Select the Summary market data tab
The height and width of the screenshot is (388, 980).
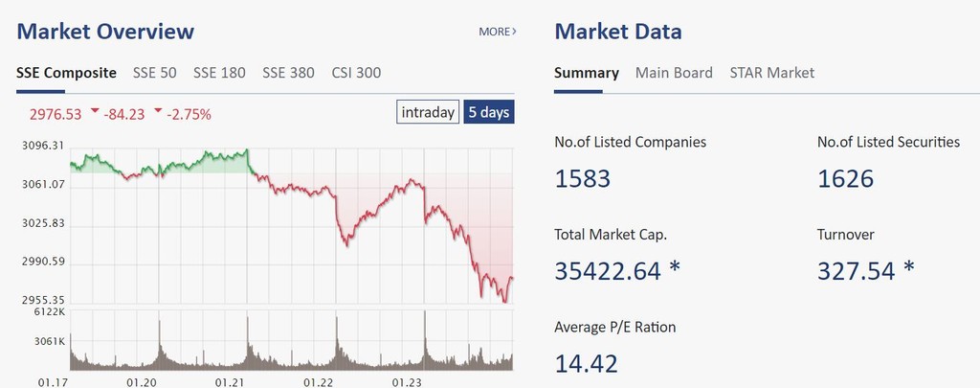tap(587, 73)
